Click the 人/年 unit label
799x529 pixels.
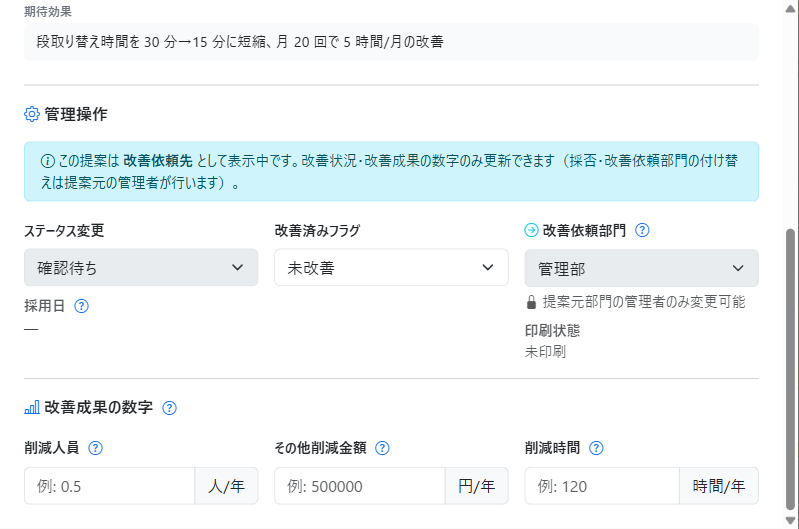(x=226, y=486)
